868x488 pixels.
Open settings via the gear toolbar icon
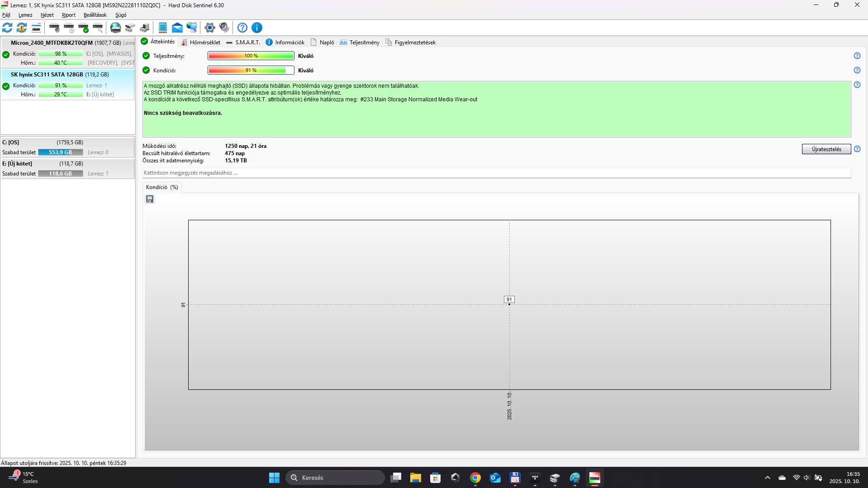[x=209, y=28]
